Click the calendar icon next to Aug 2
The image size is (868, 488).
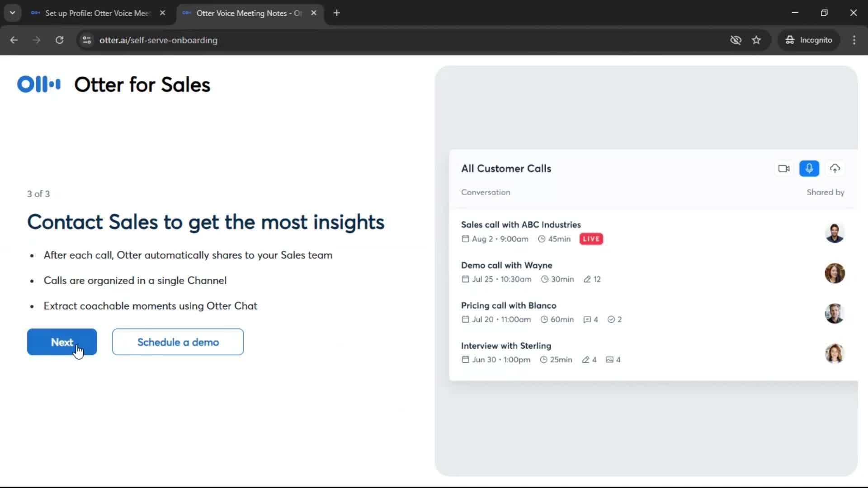click(x=465, y=239)
